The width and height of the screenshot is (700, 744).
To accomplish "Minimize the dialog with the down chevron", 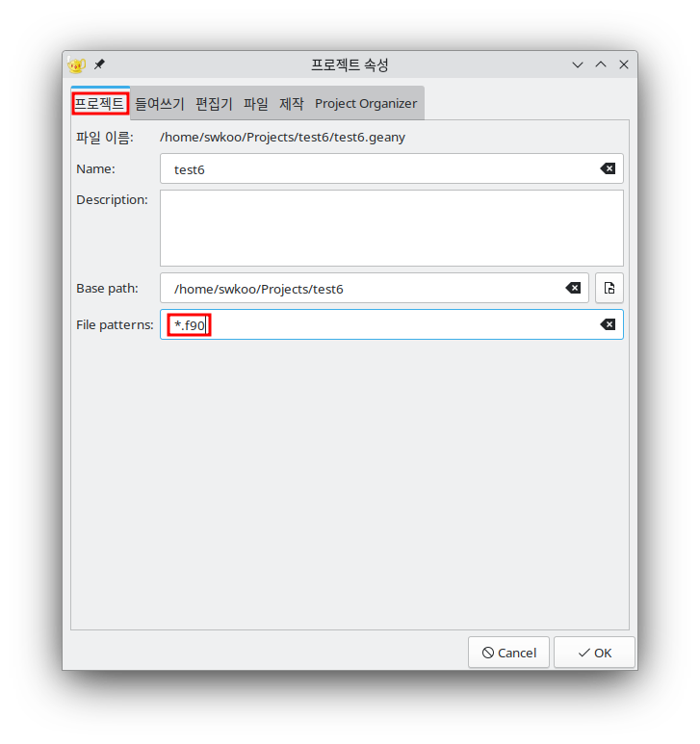I will click(577, 64).
